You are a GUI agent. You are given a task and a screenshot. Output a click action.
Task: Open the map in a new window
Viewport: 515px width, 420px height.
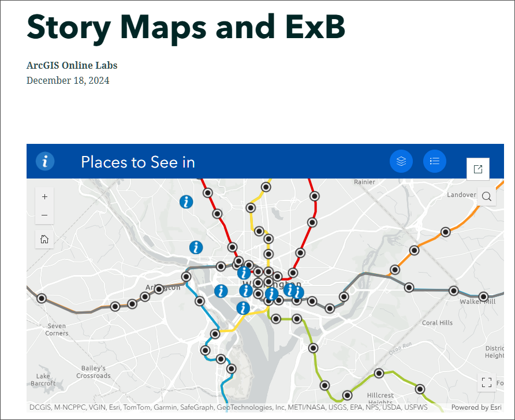[x=477, y=169]
